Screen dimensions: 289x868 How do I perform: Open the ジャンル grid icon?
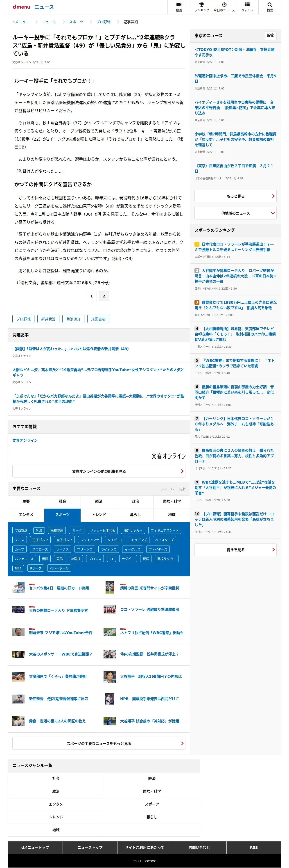click(247, 7)
